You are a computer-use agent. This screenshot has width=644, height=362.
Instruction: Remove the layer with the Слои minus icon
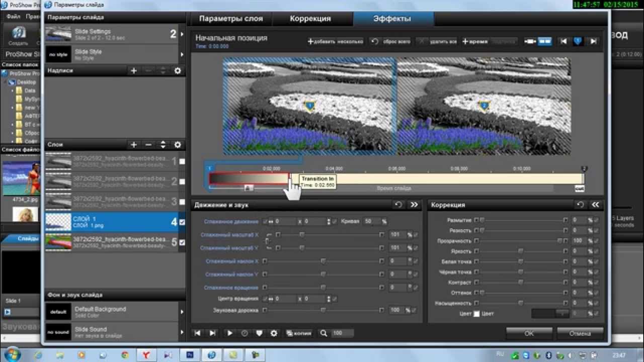(148, 145)
